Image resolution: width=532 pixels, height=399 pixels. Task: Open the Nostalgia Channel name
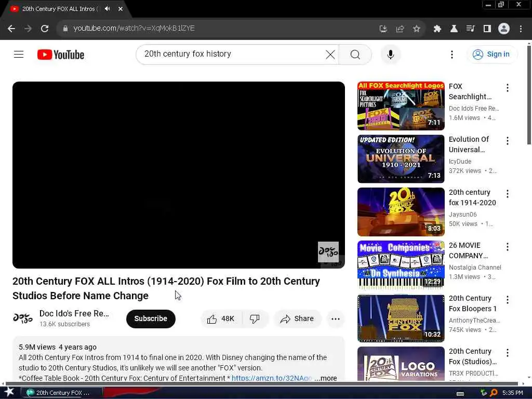(x=475, y=268)
